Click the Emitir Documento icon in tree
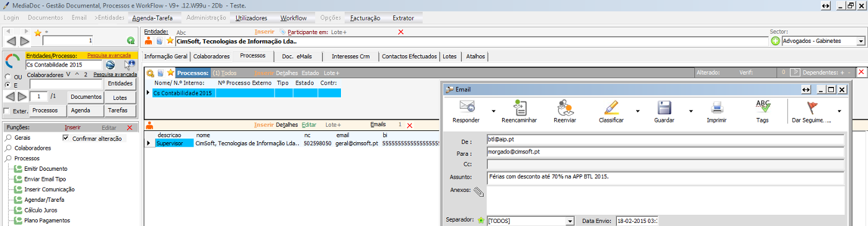Viewport: 868px width, 226px height. [19, 169]
